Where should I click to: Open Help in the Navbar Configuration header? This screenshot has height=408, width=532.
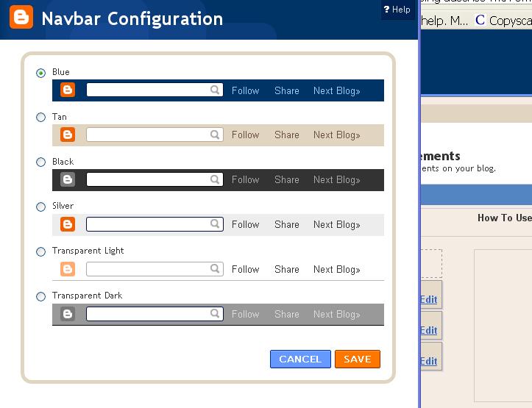pos(397,10)
